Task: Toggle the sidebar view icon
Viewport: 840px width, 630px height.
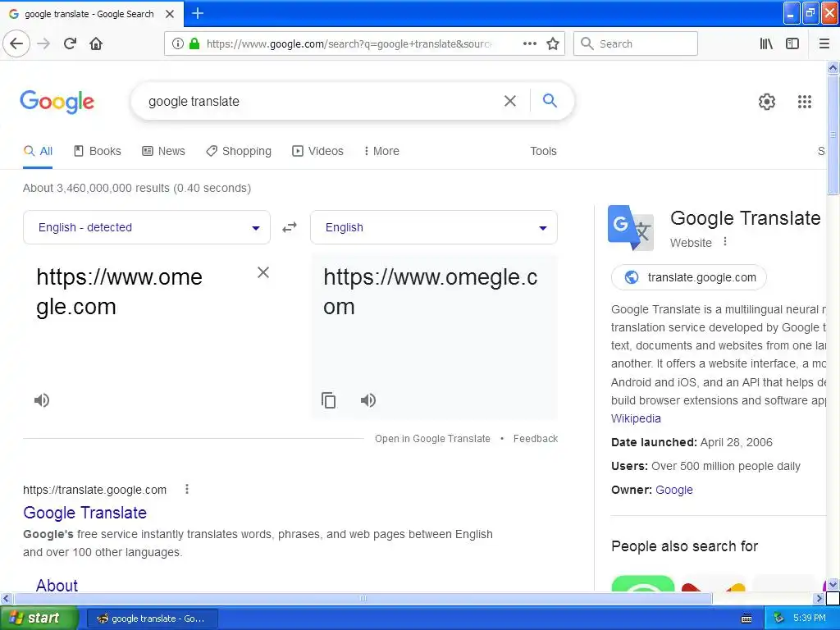Action: 792,43
